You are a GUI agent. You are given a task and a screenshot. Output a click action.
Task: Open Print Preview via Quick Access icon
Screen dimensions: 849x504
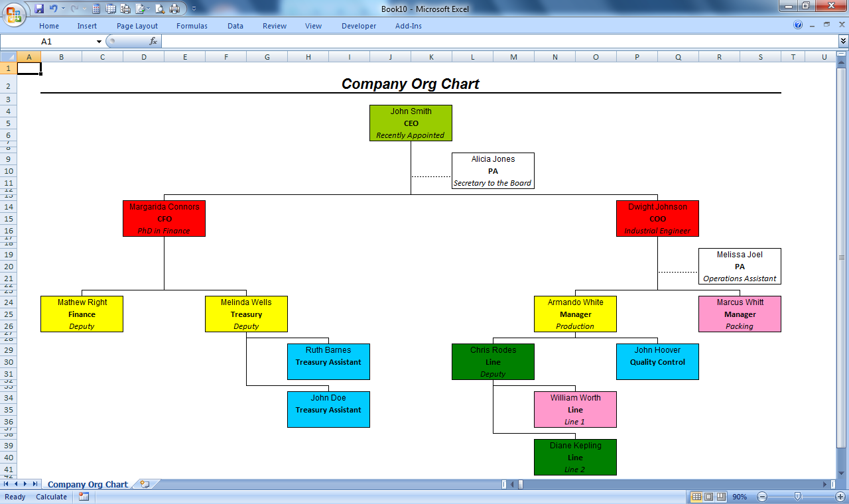160,9
